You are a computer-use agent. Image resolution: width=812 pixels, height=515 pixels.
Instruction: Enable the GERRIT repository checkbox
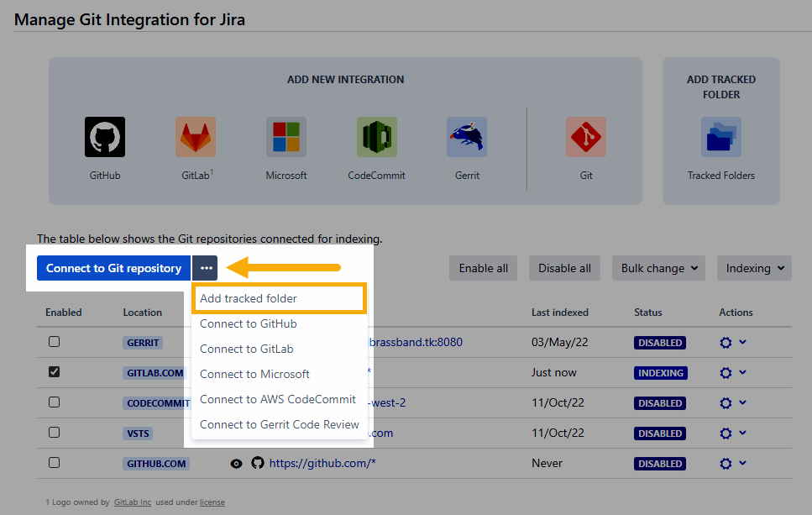coord(55,342)
